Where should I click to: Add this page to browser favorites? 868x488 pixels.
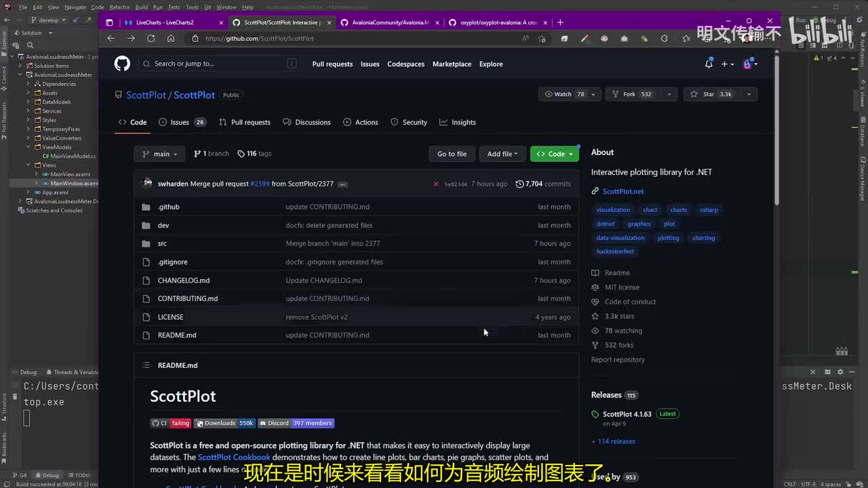[x=542, y=39]
